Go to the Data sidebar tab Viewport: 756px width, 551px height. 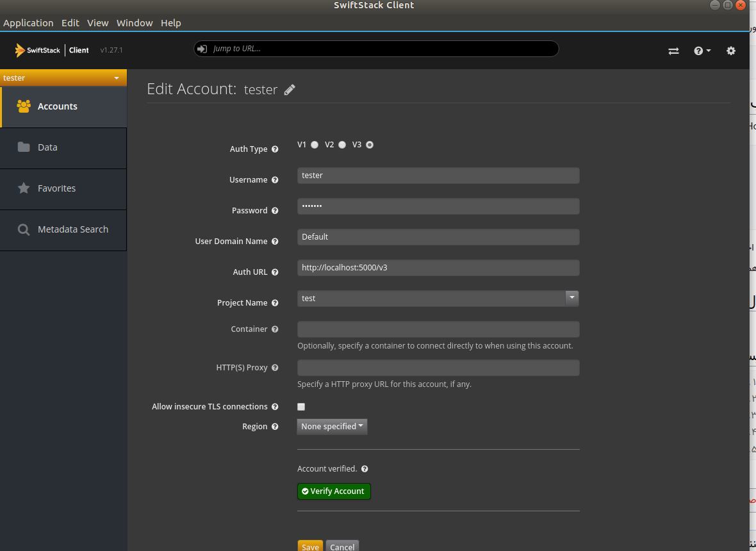coord(47,147)
